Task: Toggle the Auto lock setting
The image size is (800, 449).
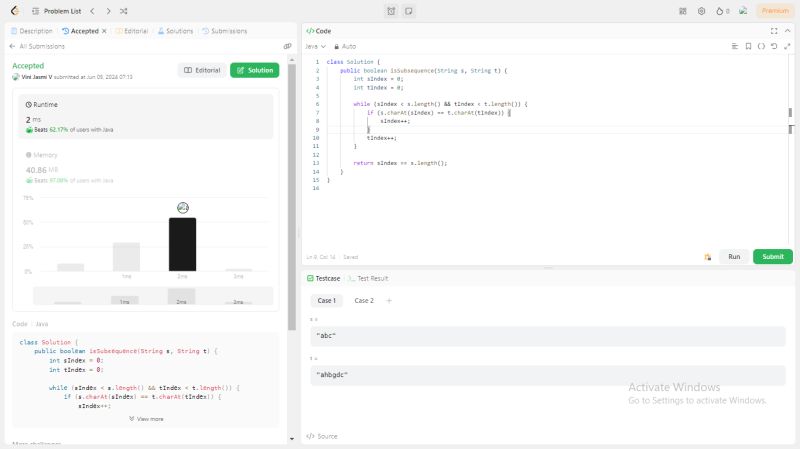Action: pos(345,46)
